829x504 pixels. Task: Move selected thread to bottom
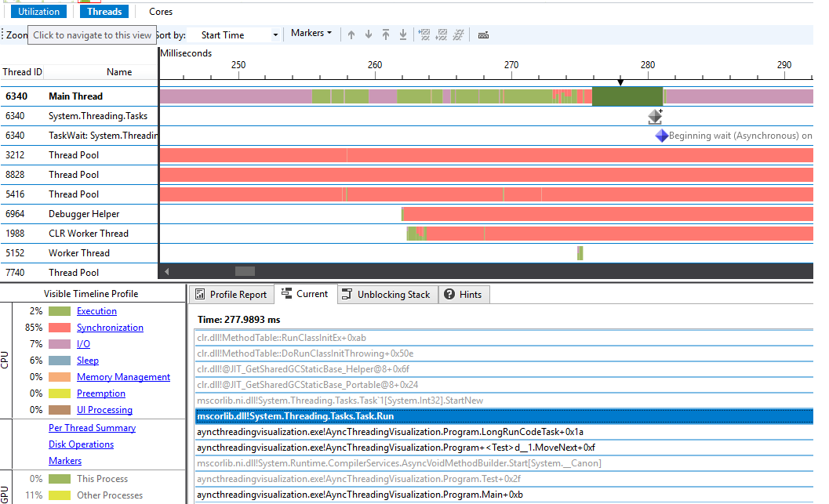(402, 34)
